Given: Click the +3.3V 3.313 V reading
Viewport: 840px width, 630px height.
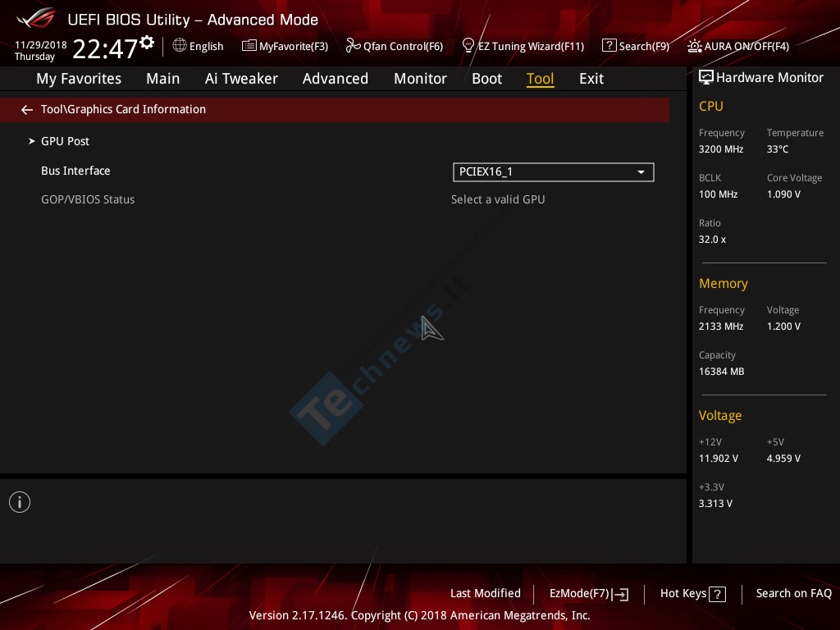Looking at the screenshot, I should click(x=715, y=504).
